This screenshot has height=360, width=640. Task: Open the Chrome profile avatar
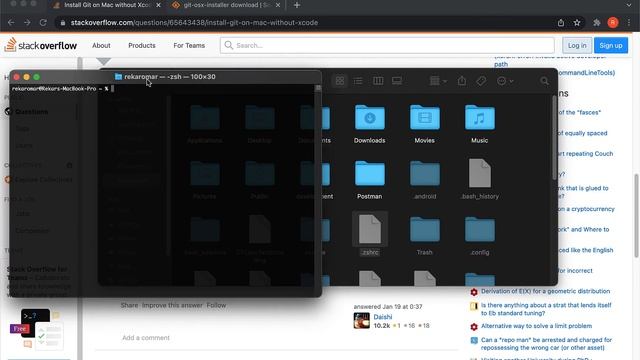pyautogui.click(x=613, y=23)
